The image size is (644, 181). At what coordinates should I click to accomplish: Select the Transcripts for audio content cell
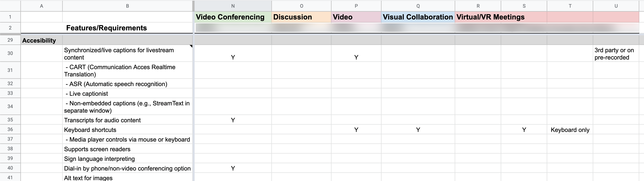point(127,120)
